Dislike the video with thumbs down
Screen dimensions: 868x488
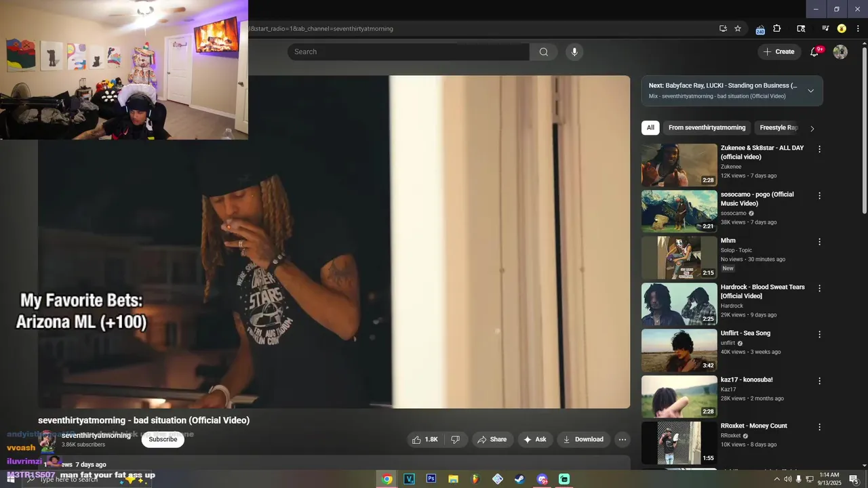pos(456,439)
